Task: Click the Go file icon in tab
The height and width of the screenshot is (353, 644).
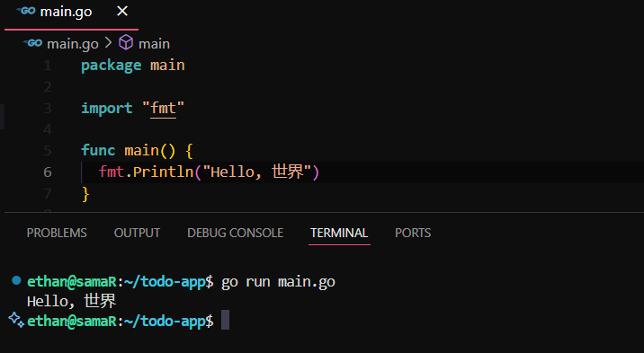Action: pyautogui.click(x=25, y=11)
